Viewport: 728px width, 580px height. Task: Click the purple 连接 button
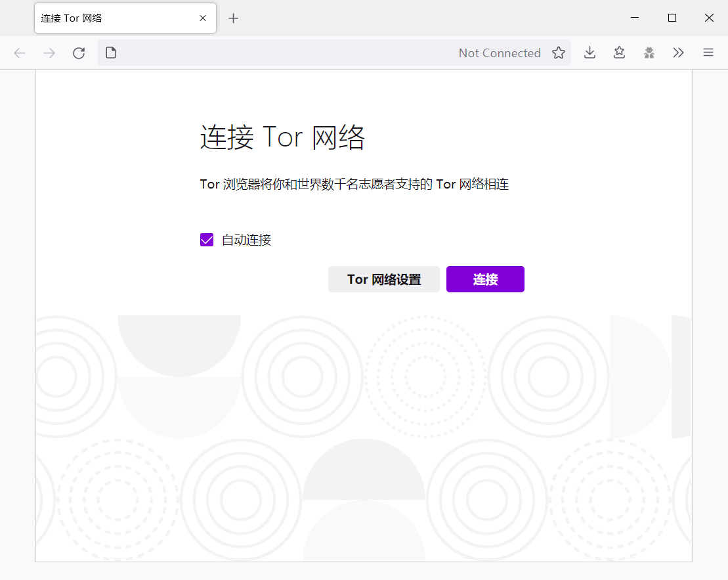485,279
